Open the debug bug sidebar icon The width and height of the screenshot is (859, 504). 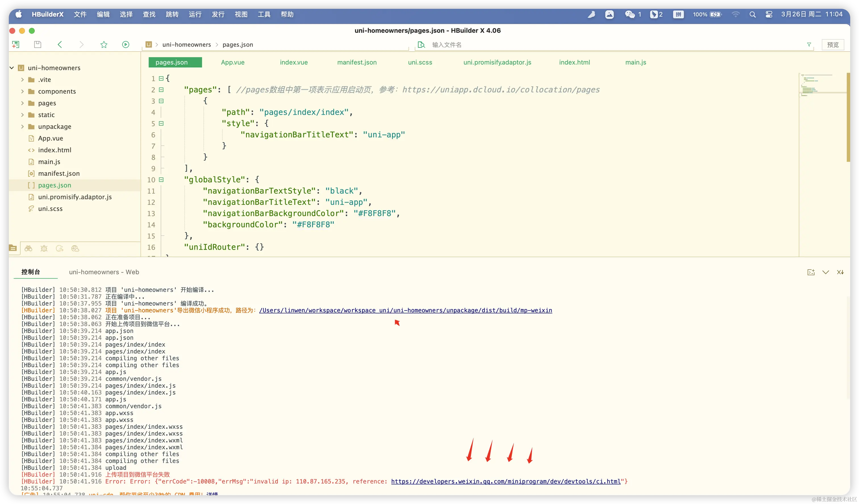(x=44, y=248)
